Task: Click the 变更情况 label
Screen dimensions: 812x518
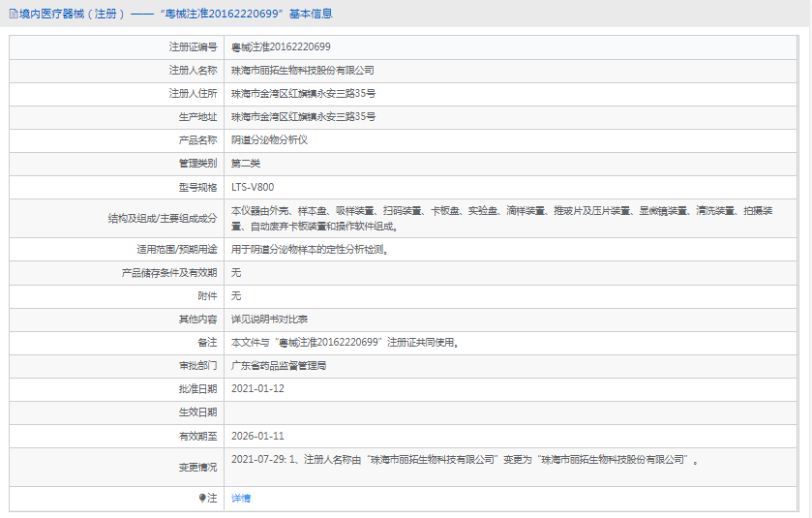Action: coord(197,468)
